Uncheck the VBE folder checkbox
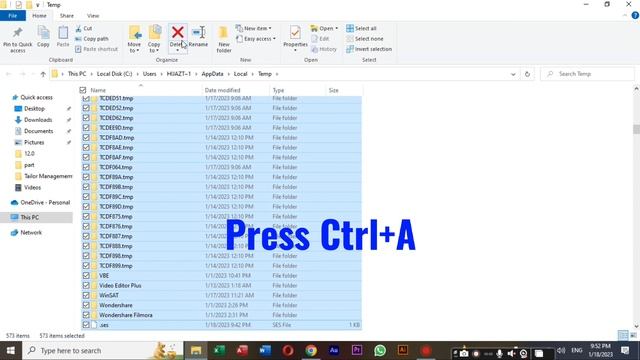Viewport: 640px width, 360px height. (86, 276)
